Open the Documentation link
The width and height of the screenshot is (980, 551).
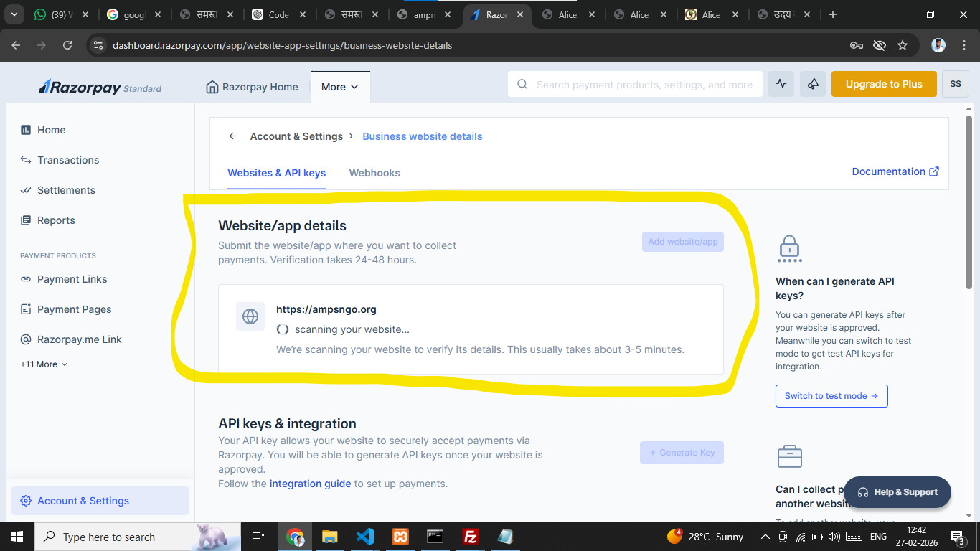pos(895,171)
